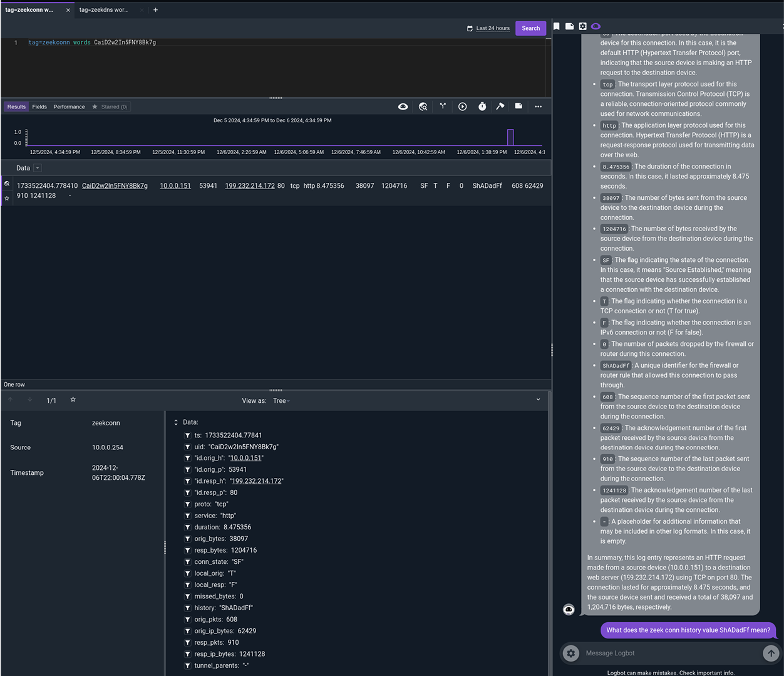Viewport: 784px width, 676px height.
Task: Click the calendar icon beside Last 24 hours
Action: tap(470, 28)
